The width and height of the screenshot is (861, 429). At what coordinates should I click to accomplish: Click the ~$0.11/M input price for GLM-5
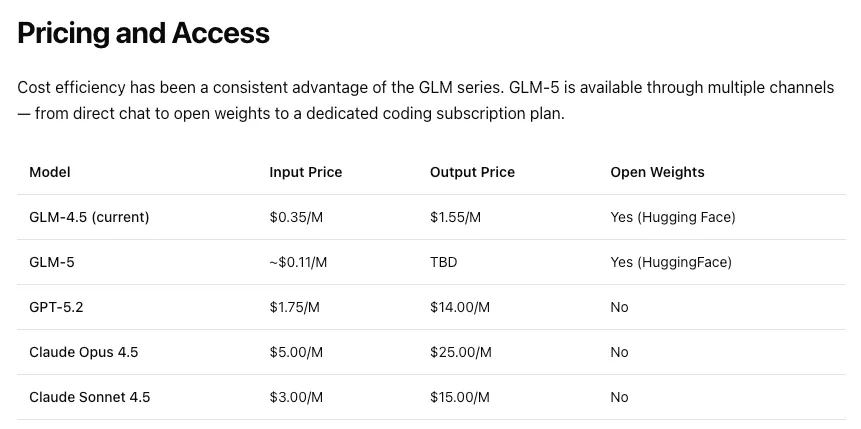[x=298, y=262]
